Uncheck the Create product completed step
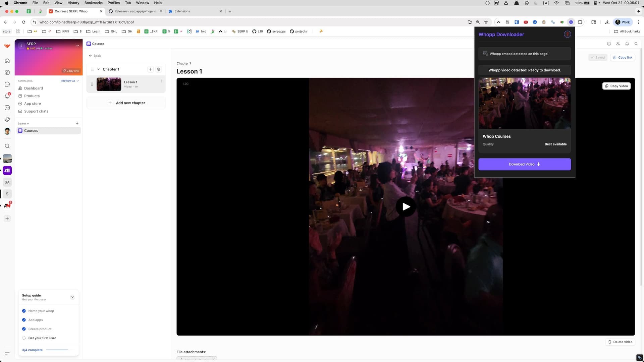 [x=24, y=329]
